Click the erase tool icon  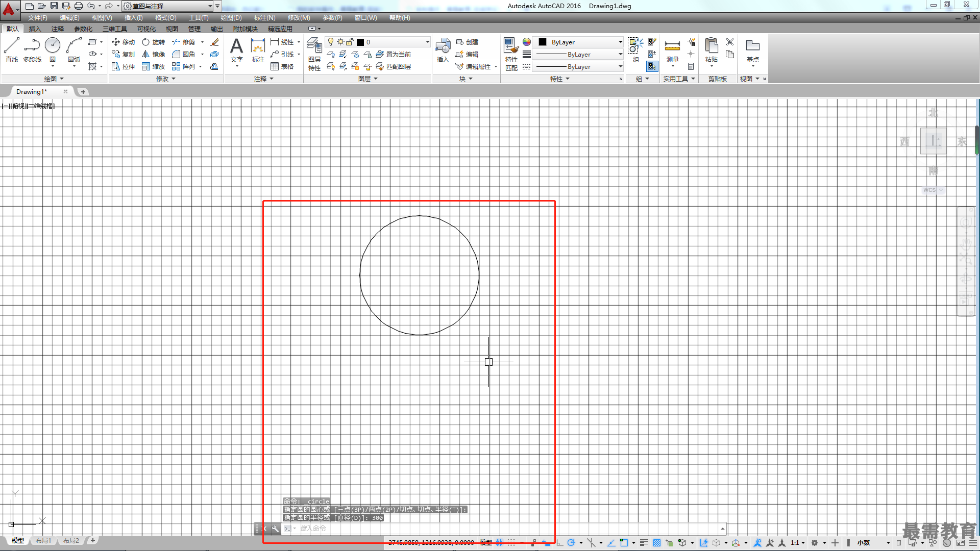click(215, 42)
